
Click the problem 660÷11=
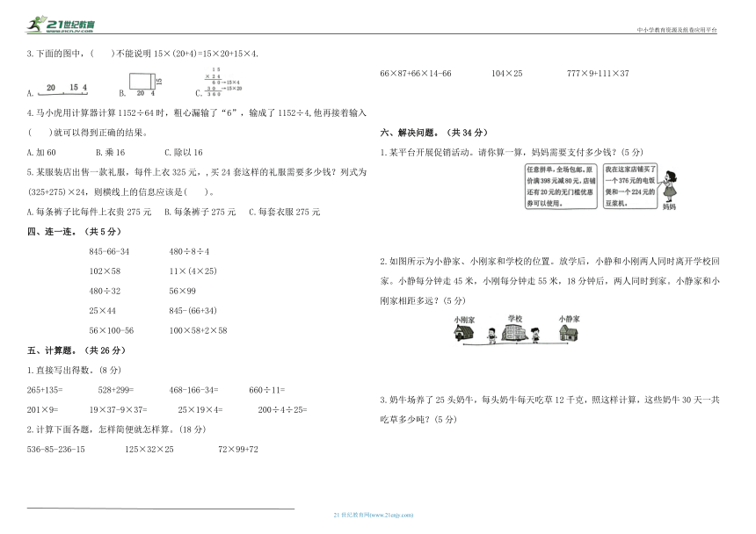pos(267,390)
